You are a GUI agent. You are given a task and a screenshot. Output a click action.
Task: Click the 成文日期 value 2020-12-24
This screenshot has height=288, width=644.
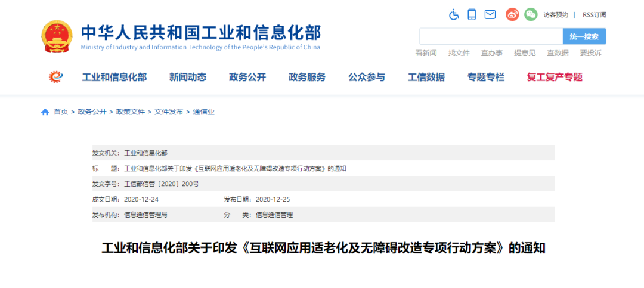[141, 199]
